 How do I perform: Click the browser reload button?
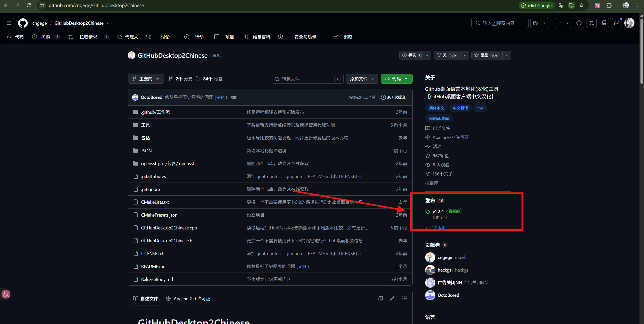click(x=29, y=5)
